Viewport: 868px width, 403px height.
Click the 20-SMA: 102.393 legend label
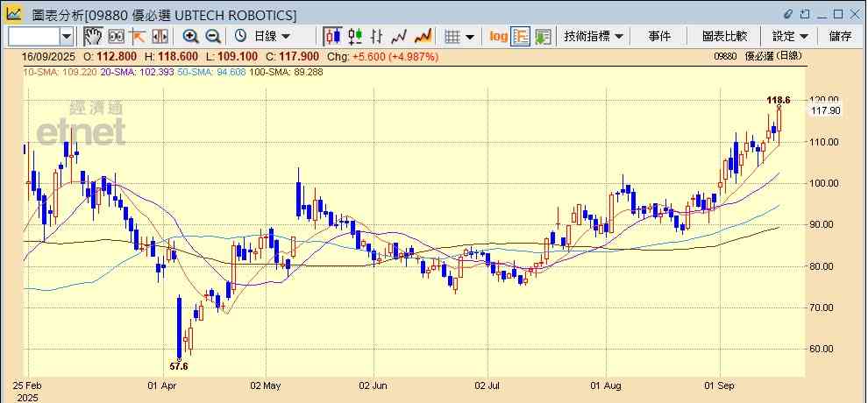point(138,72)
